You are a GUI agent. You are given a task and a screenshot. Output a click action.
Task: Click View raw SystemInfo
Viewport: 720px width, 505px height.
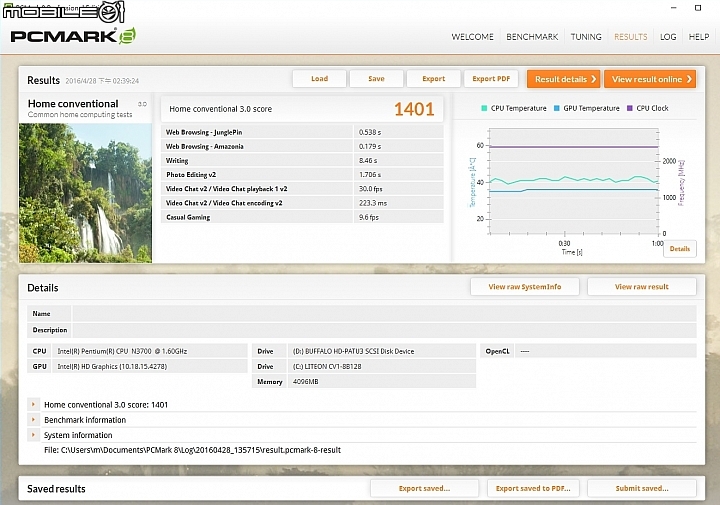525,287
